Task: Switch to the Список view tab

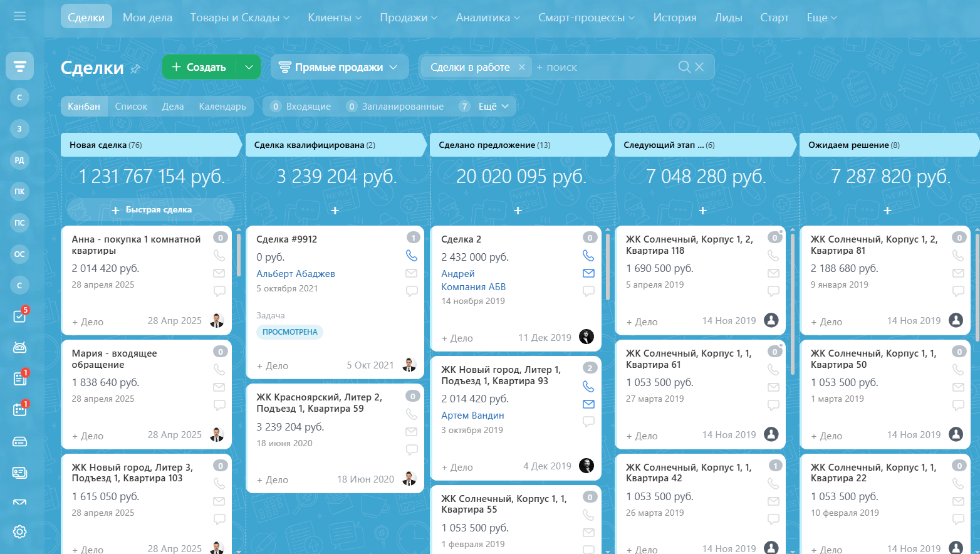Action: 131,107
